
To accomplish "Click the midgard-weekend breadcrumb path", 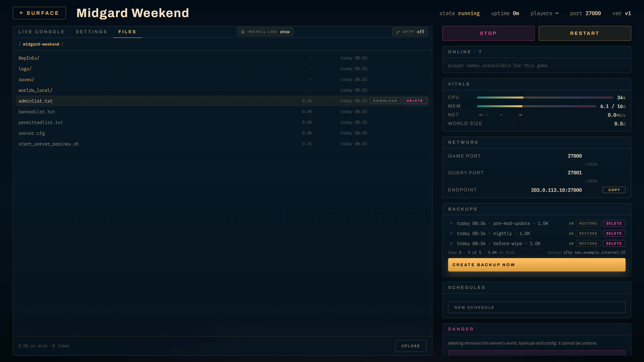I will [x=41, y=44].
